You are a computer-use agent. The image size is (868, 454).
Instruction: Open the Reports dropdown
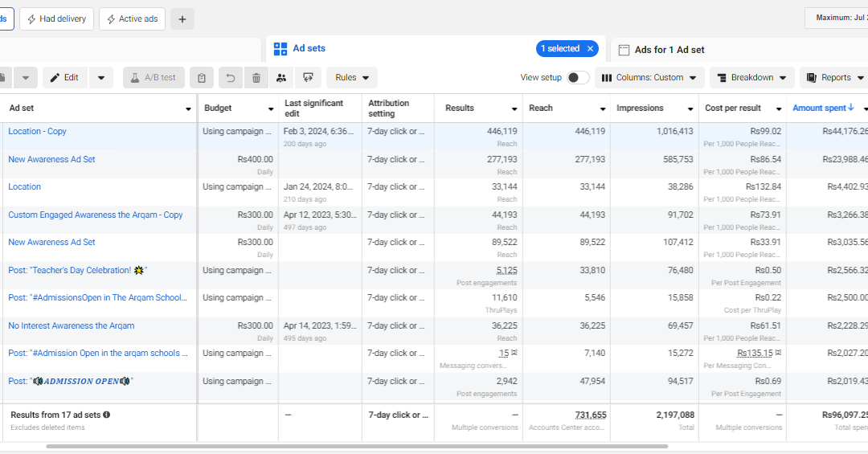pyautogui.click(x=835, y=77)
